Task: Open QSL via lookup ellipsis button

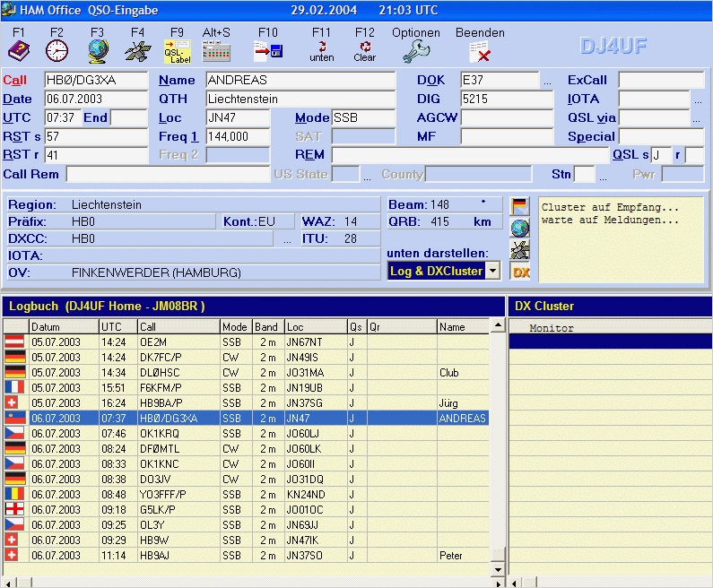Action: (x=697, y=120)
